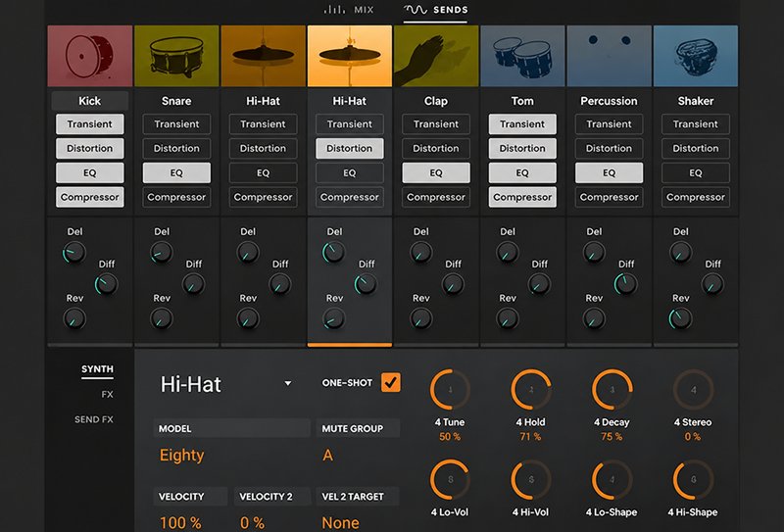
Task: Click the 4 Decay knob
Action: [x=612, y=390]
